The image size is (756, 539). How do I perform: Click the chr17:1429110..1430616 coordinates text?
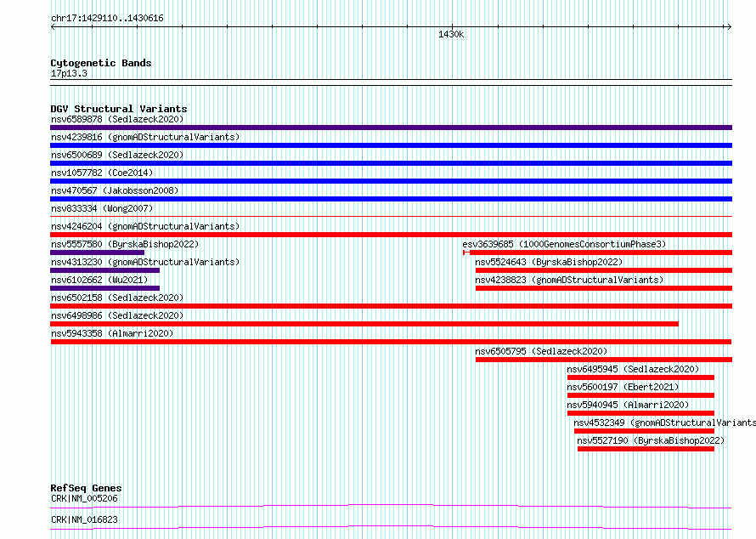107,19
